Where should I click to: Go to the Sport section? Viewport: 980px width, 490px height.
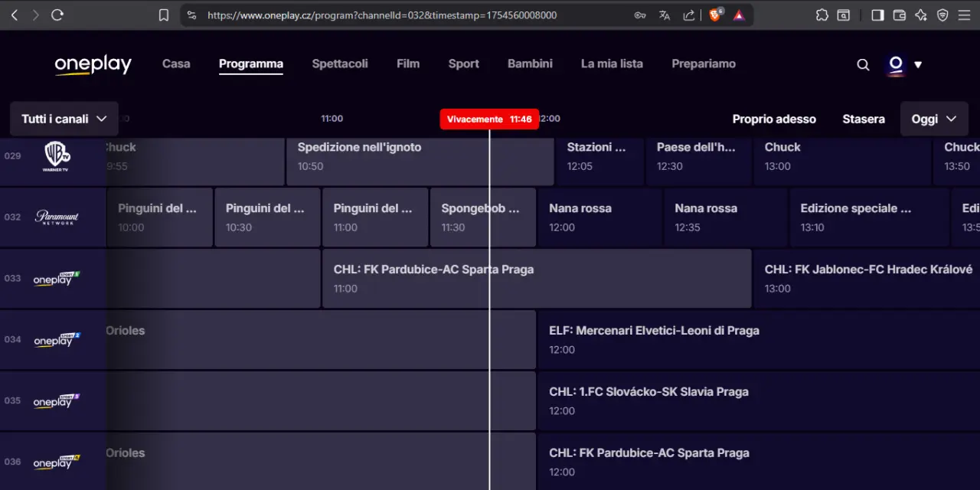click(x=464, y=64)
